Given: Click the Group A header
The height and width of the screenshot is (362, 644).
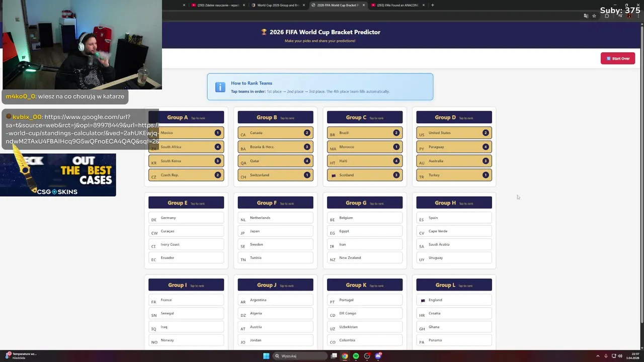Looking at the screenshot, I should click(x=186, y=117).
